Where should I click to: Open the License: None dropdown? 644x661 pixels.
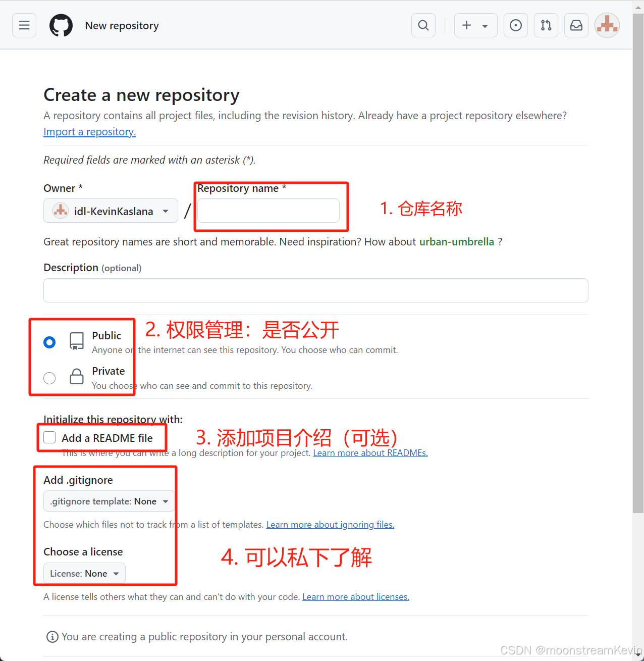coord(84,573)
